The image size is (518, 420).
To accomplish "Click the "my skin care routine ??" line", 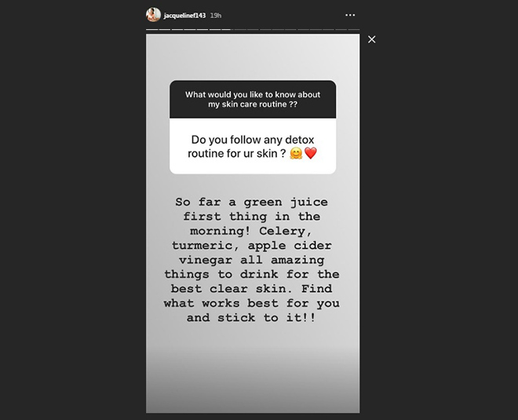I will click(x=252, y=104).
